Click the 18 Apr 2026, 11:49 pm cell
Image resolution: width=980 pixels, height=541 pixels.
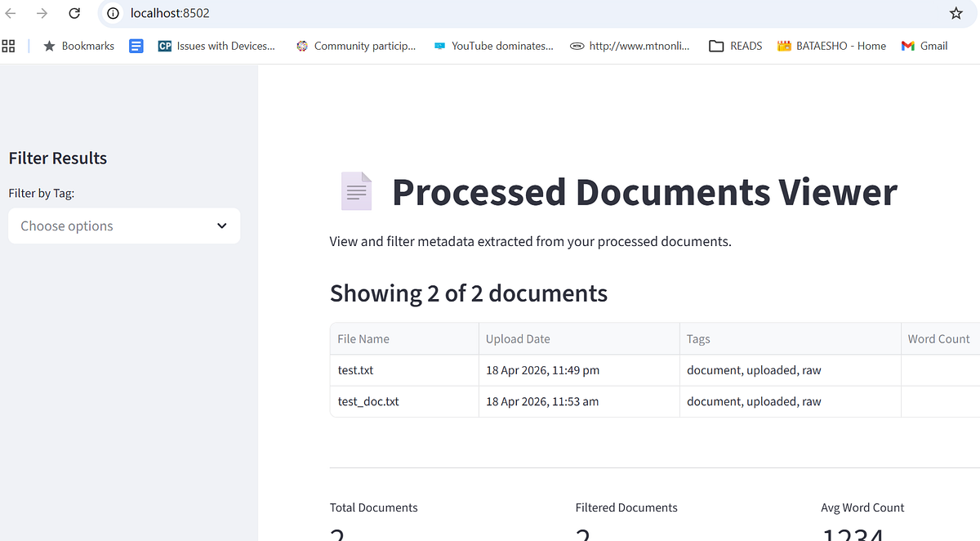(x=579, y=370)
